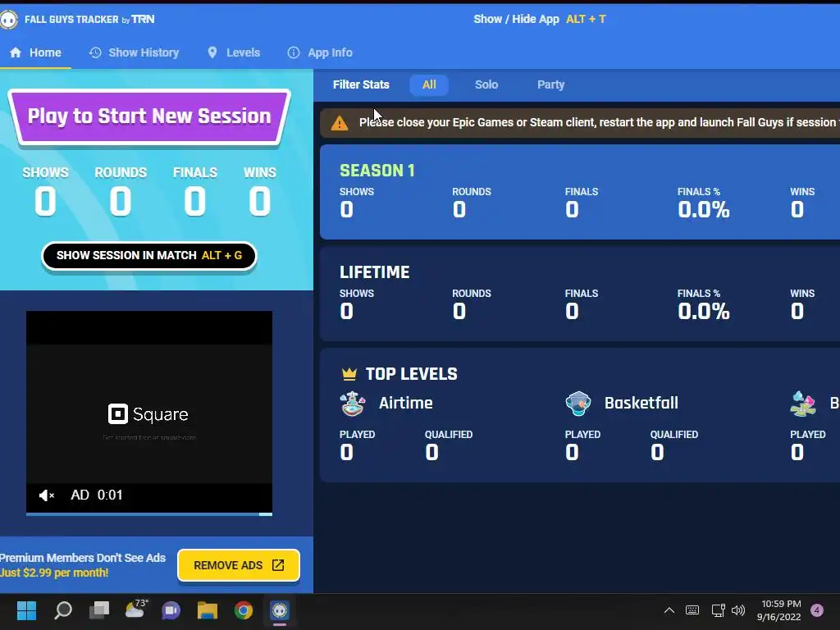Click the ad progress bar

tap(149, 514)
